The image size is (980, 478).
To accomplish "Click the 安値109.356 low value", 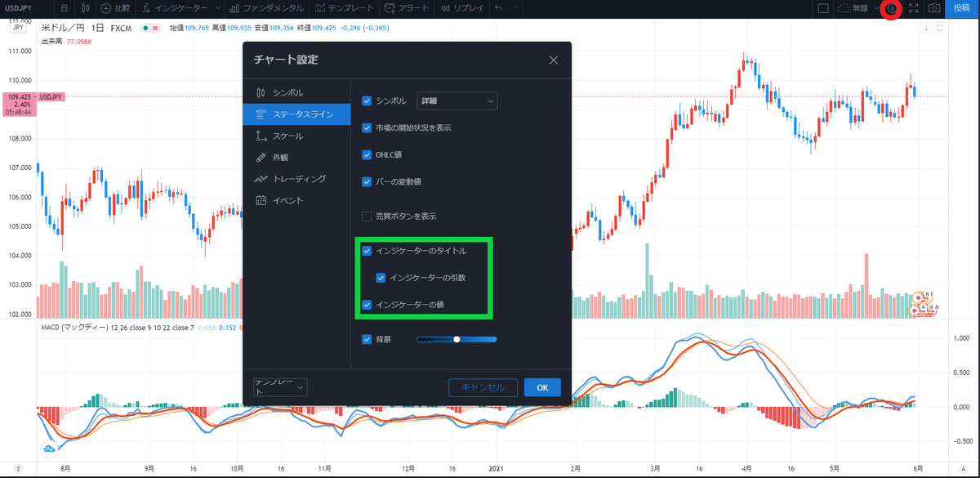I will 273,28.
